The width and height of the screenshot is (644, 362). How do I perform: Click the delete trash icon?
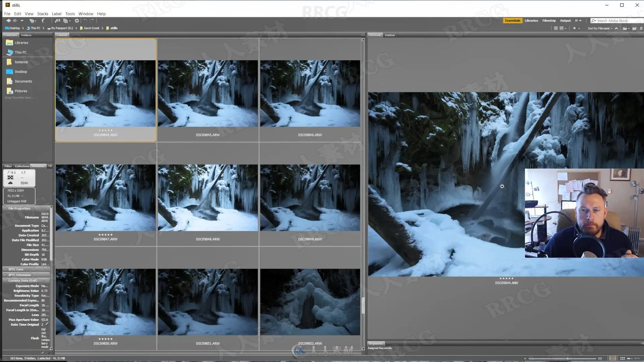pyautogui.click(x=641, y=28)
